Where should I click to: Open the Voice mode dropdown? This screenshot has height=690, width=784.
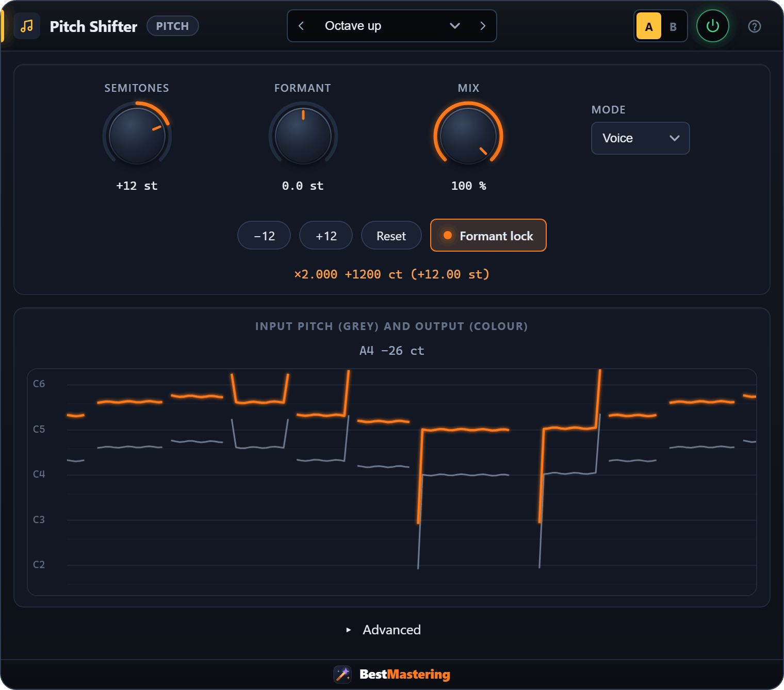click(640, 138)
